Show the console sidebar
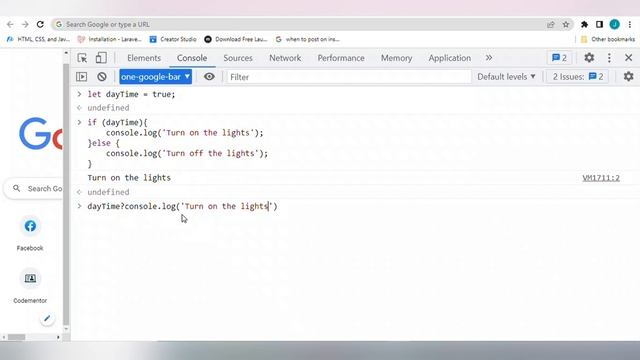Image resolution: width=640 pixels, height=360 pixels. point(82,77)
